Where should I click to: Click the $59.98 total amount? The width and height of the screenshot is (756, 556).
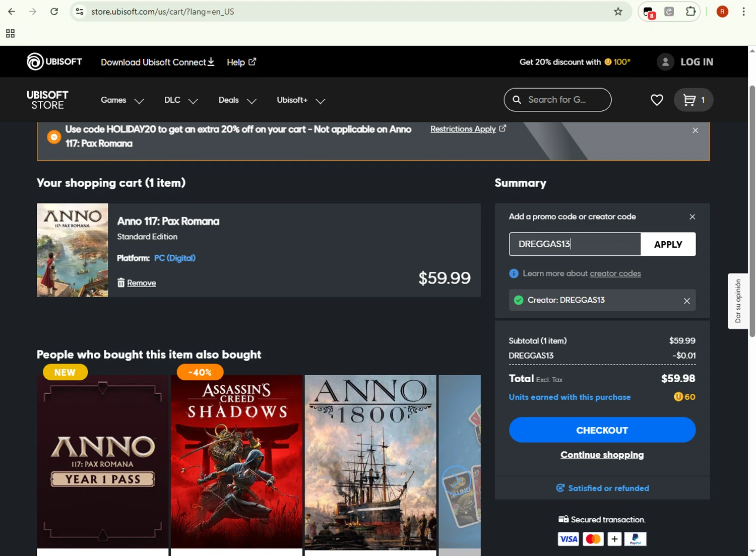pyautogui.click(x=678, y=378)
